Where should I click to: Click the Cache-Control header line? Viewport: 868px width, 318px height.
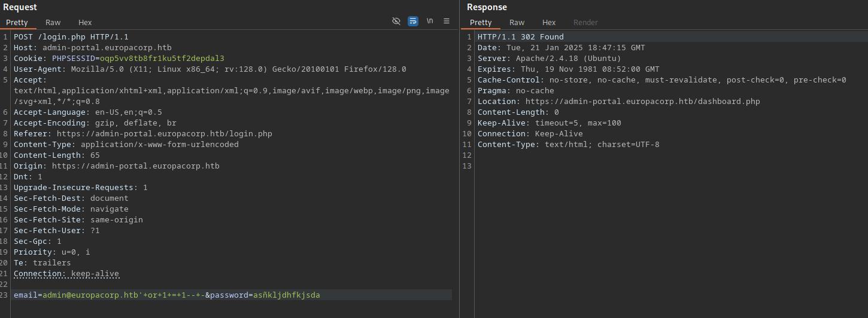662,79
